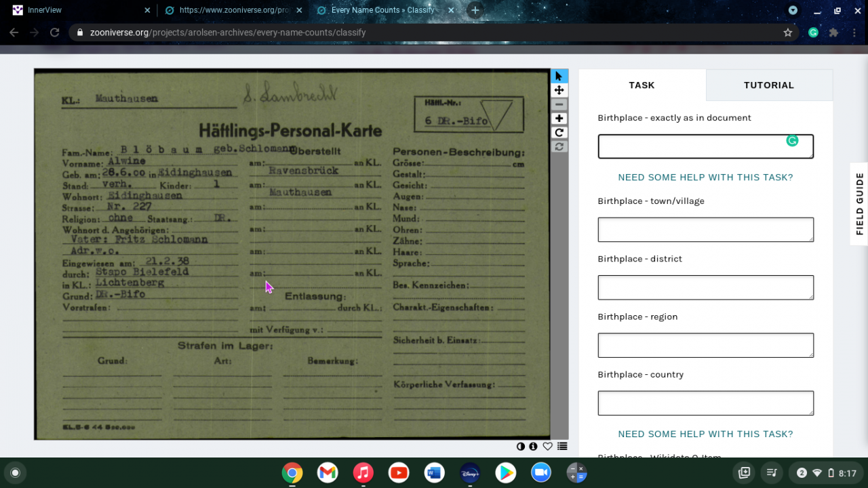
Task: Open the extensions puzzle menu
Action: click(x=833, y=33)
